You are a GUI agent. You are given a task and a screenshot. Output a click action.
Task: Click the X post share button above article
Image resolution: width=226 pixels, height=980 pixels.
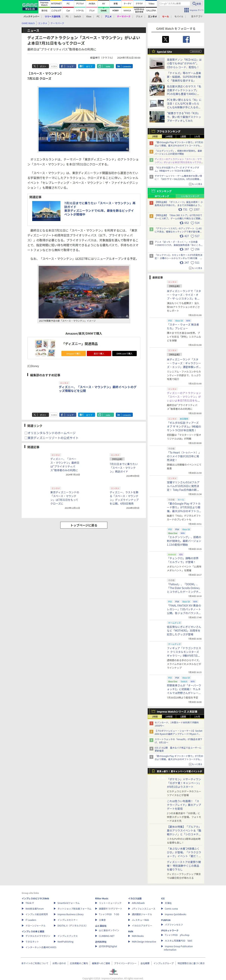point(40,66)
